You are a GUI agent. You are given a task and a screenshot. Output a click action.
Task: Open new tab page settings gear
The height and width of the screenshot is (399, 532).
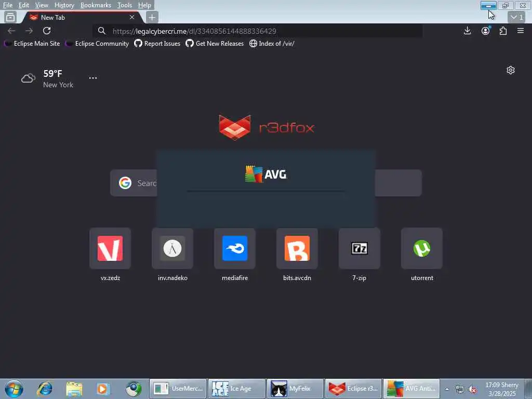coord(511,70)
